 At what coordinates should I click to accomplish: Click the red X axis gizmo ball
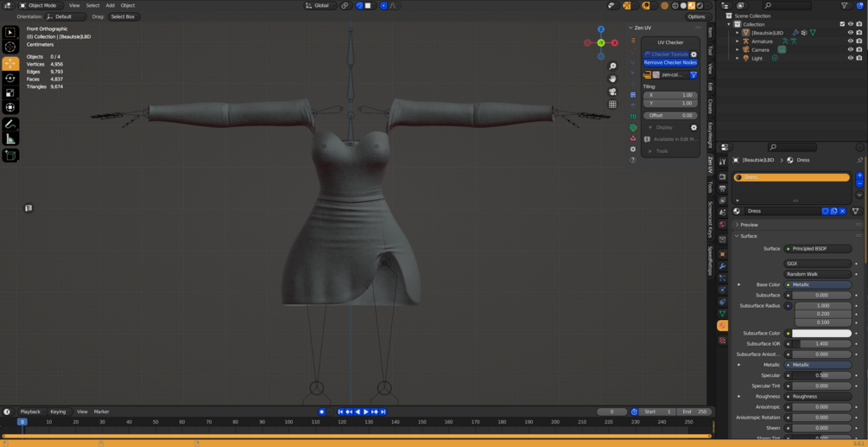(x=614, y=42)
